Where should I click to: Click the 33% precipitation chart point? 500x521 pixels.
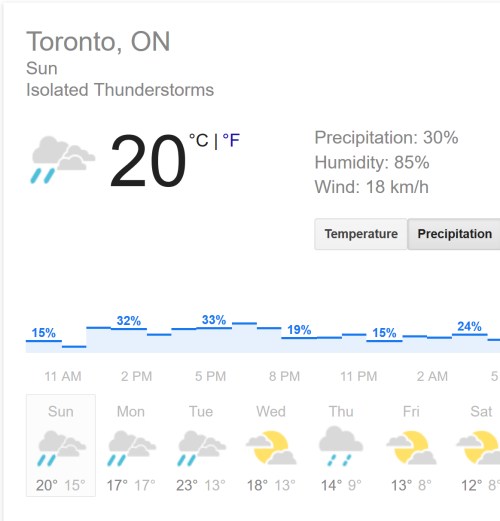click(x=214, y=320)
